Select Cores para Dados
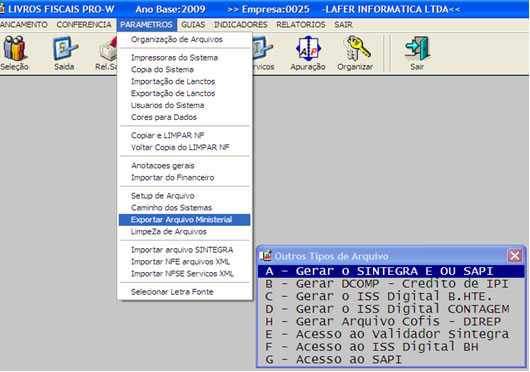Screen dimensions: 530x372 pyautogui.click(x=185, y=117)
